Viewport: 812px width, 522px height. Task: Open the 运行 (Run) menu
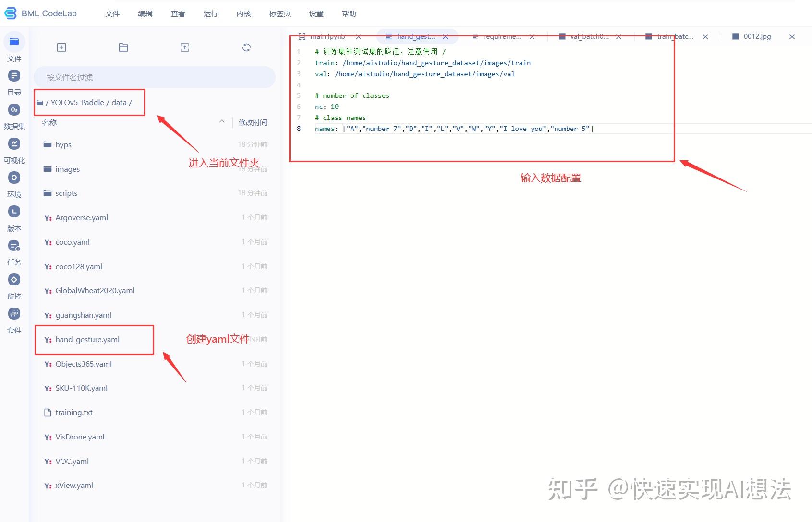tap(210, 13)
